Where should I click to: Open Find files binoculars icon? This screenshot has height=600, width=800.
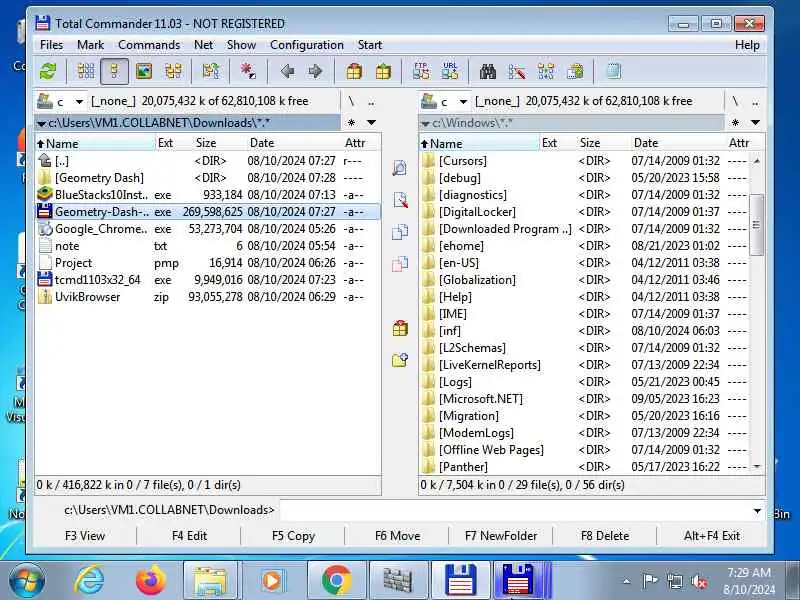(x=488, y=71)
